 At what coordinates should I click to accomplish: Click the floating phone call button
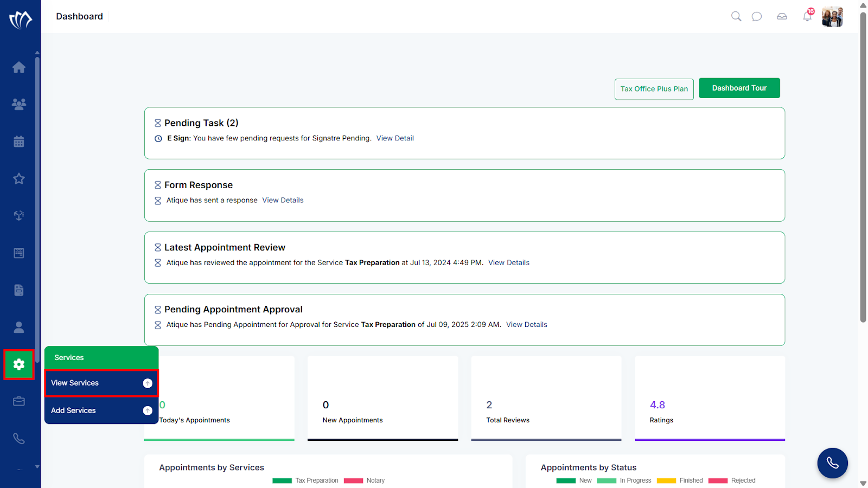tap(833, 463)
